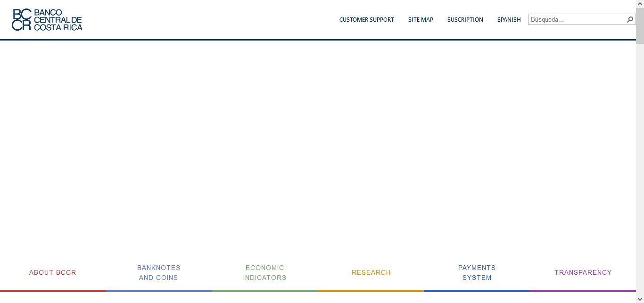Focus the Búsqueda search field

click(577, 20)
